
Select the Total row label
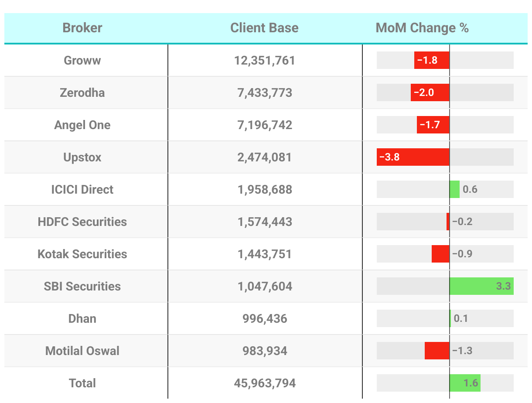[82, 383]
